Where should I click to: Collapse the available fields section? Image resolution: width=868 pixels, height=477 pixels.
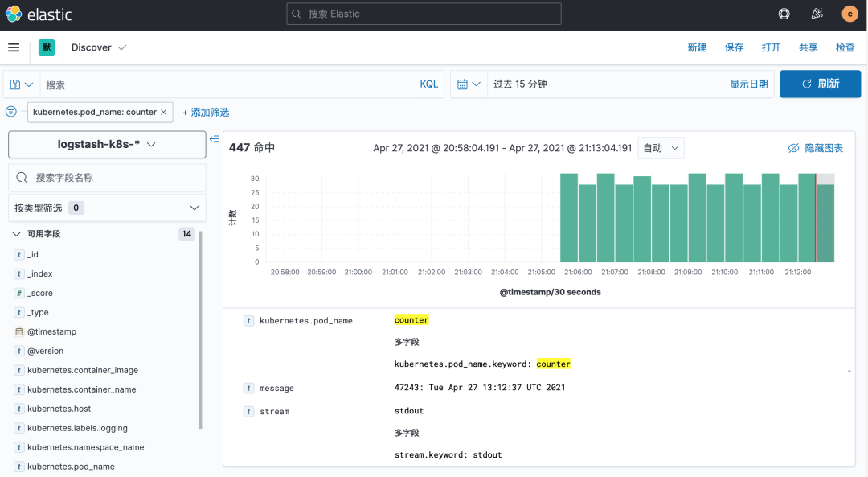(17, 234)
